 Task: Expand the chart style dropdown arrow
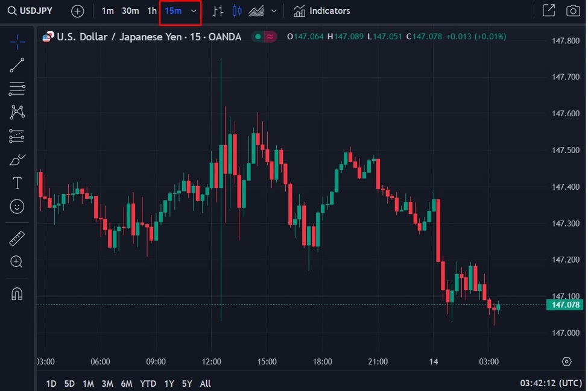[x=274, y=11]
